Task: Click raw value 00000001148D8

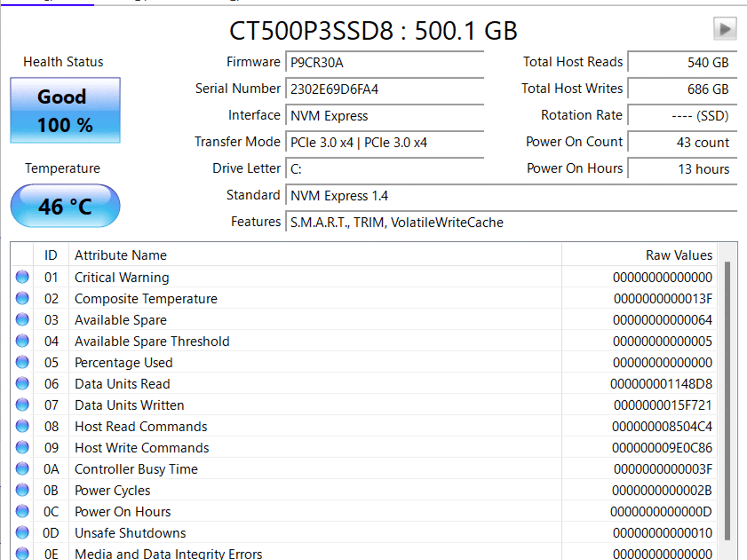Action: click(661, 384)
